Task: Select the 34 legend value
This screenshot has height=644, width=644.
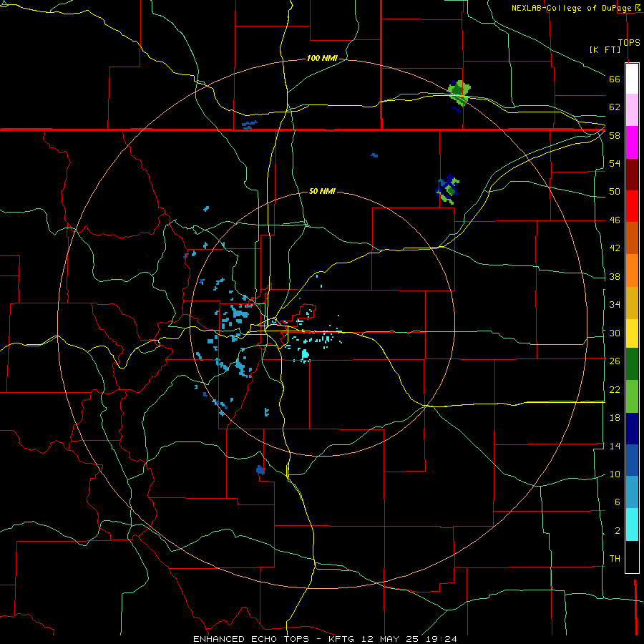Action: click(x=615, y=304)
